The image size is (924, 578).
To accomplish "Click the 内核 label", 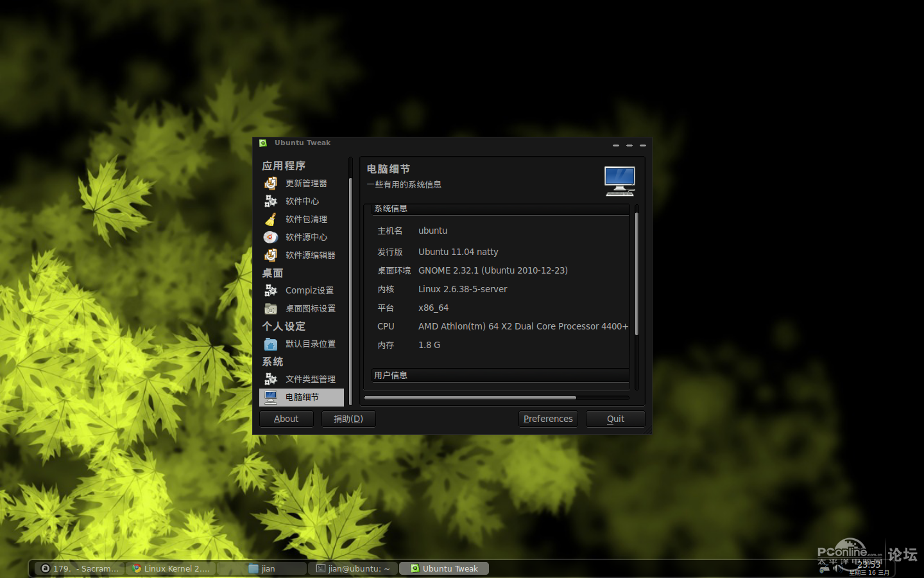I will 386,289.
